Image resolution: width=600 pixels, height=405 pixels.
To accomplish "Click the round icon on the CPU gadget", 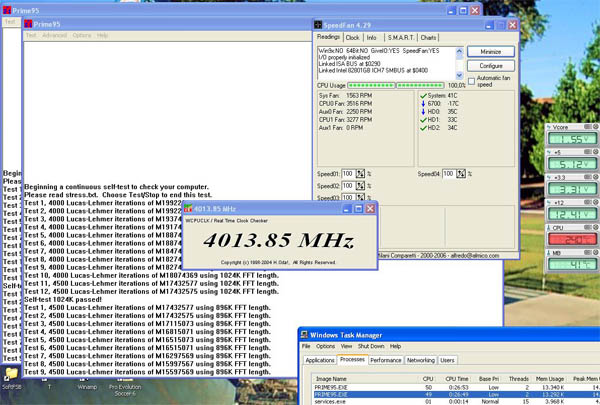I will click(596, 227).
